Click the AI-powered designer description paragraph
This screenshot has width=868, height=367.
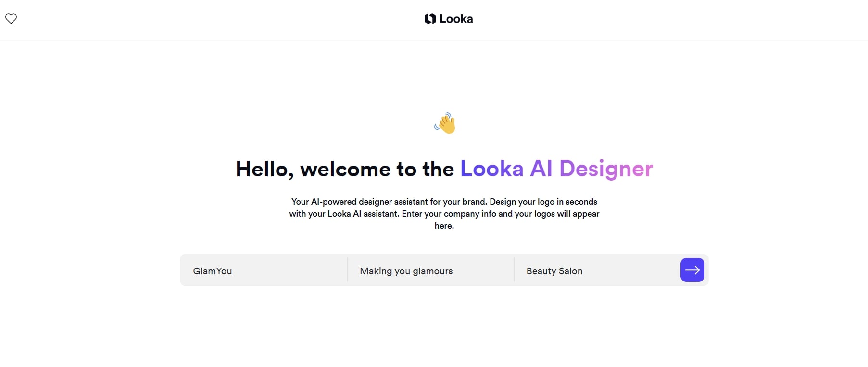[x=444, y=214]
